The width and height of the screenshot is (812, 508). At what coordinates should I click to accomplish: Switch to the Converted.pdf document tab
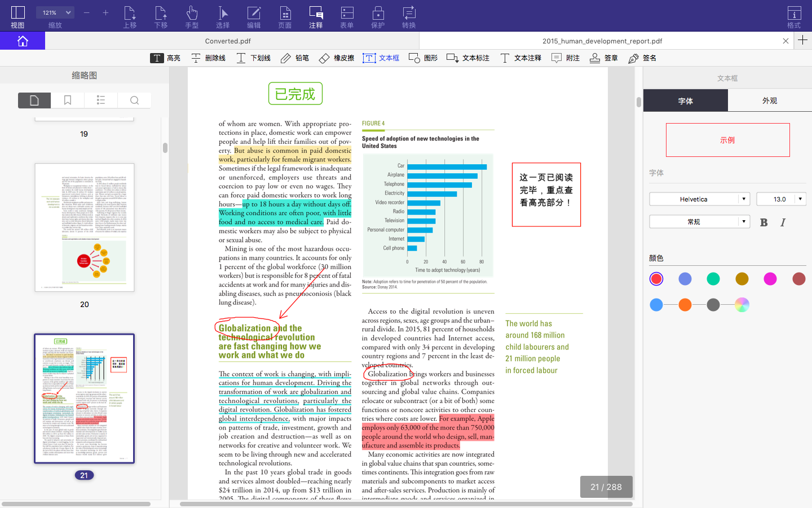pos(227,41)
